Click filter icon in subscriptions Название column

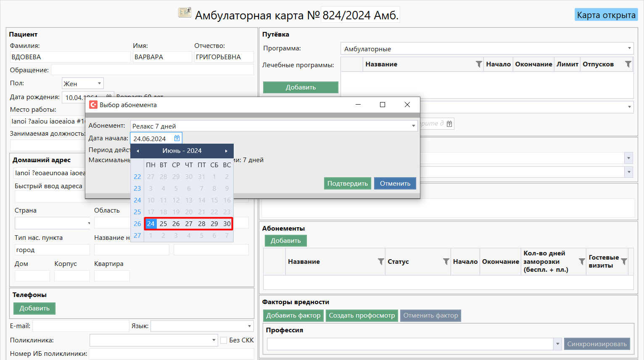click(380, 262)
